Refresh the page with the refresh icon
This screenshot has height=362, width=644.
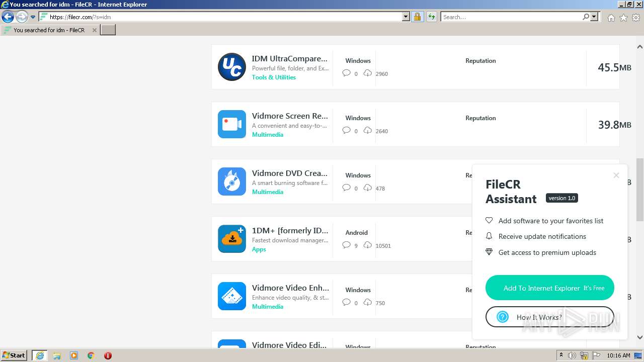(432, 17)
